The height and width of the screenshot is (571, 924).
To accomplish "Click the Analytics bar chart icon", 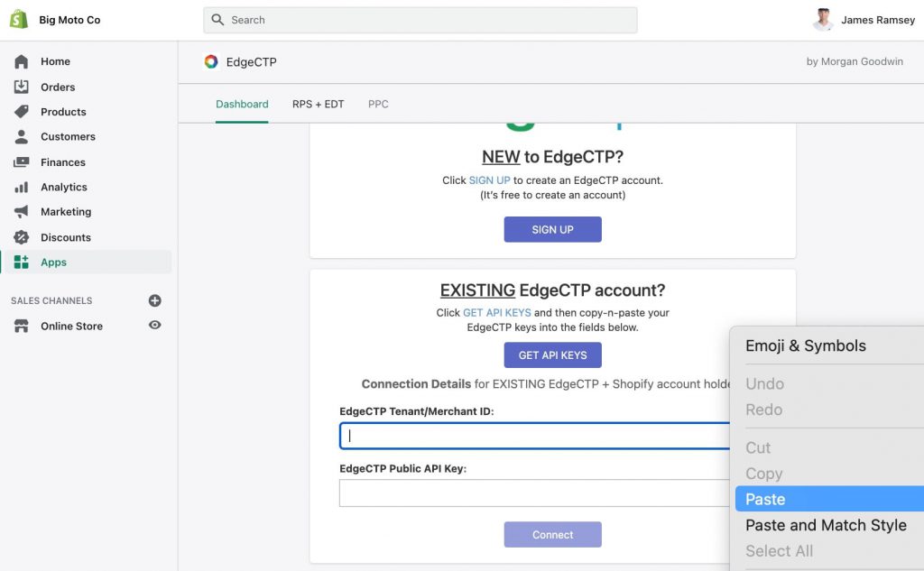I will pos(22,188).
